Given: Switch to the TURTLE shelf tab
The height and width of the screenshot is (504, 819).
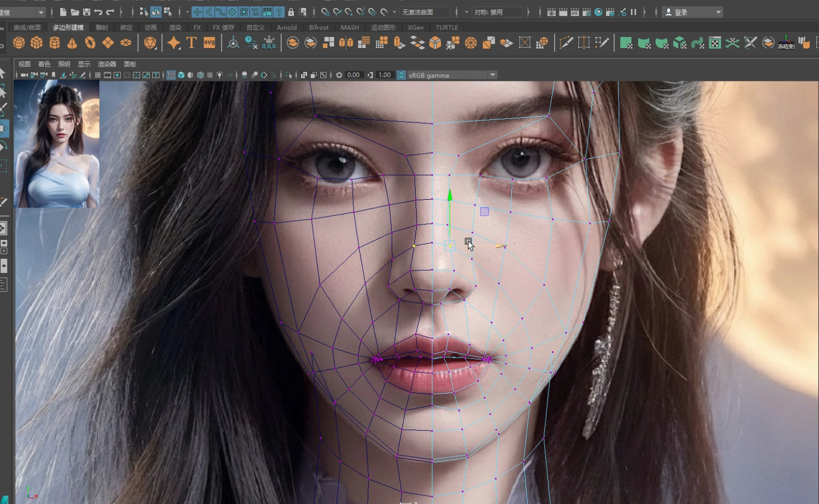Looking at the screenshot, I should [x=447, y=27].
